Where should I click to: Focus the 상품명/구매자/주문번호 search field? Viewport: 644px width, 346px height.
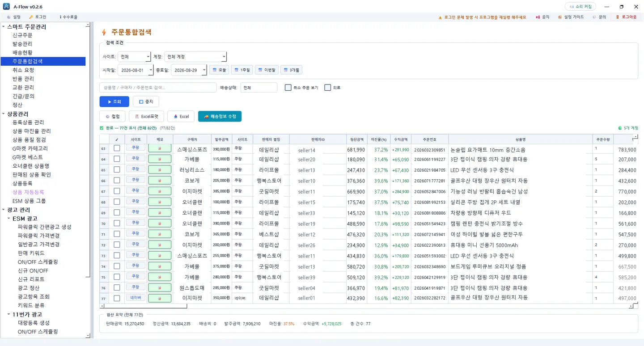click(158, 88)
